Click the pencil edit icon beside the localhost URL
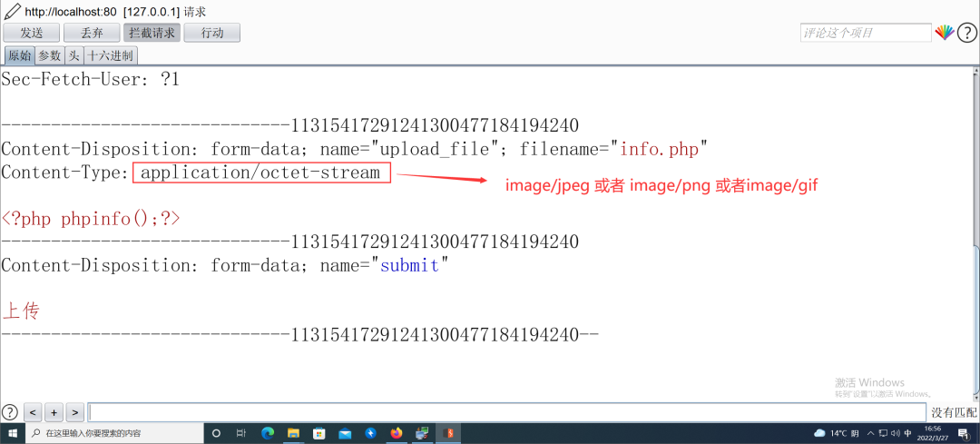The width and height of the screenshot is (980, 444). point(12,11)
